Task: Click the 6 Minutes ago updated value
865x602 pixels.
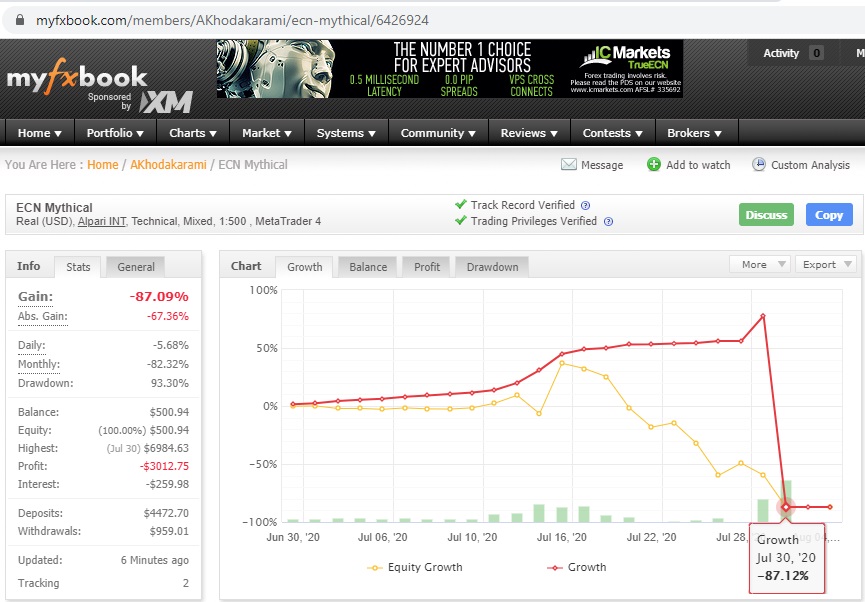Action: pyautogui.click(x=154, y=560)
